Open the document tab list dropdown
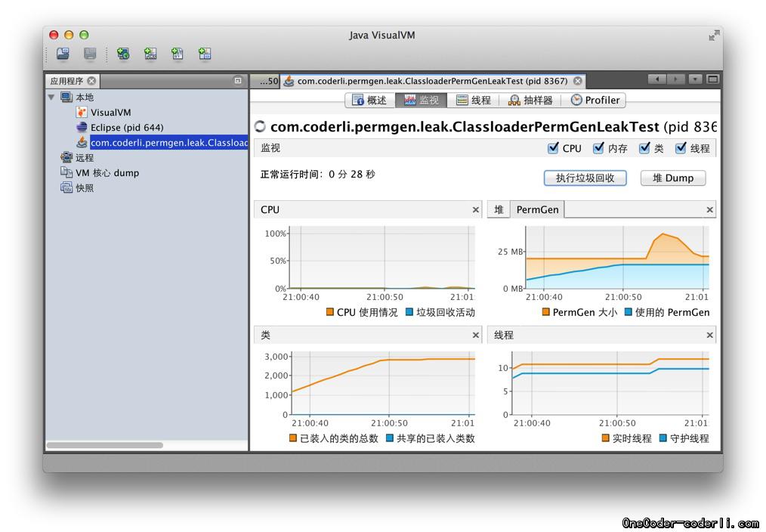The image size is (766, 532). click(x=695, y=79)
